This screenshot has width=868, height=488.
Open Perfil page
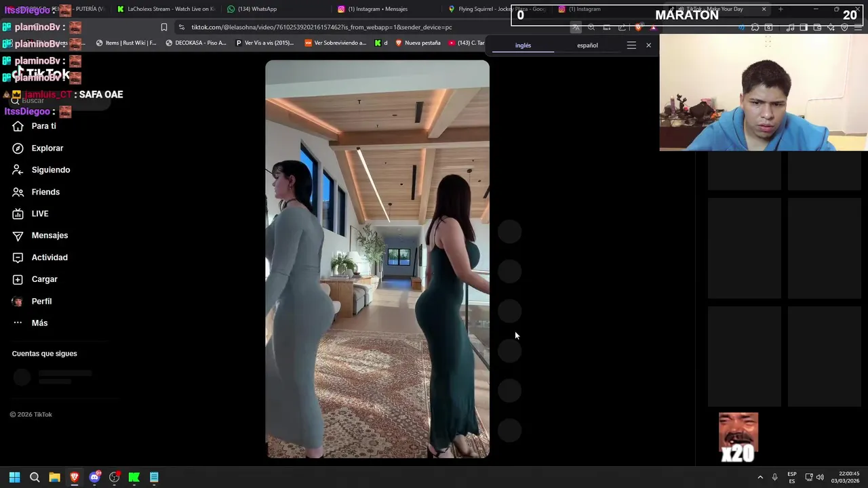click(x=41, y=301)
